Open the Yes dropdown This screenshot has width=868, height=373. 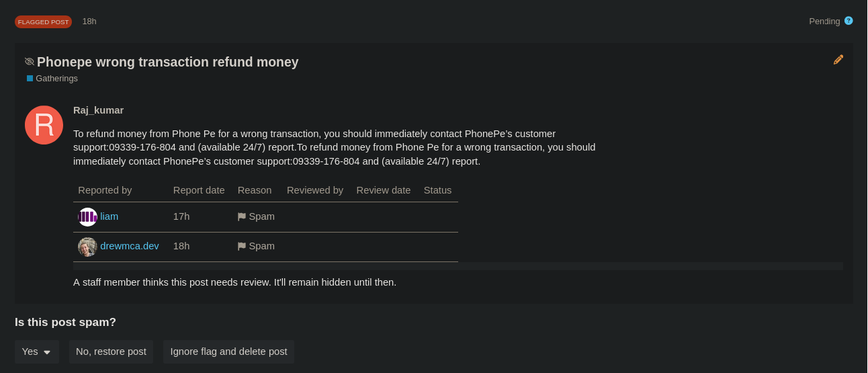pos(37,351)
